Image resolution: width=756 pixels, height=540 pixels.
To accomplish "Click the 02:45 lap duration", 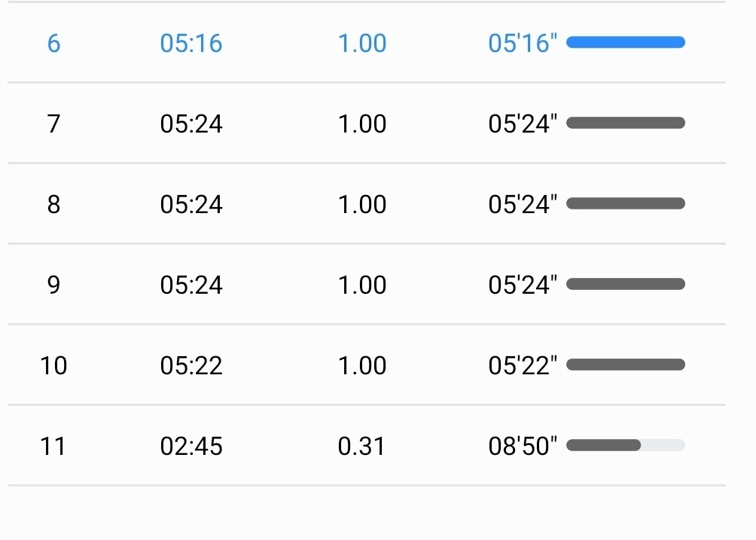I will click(191, 446).
